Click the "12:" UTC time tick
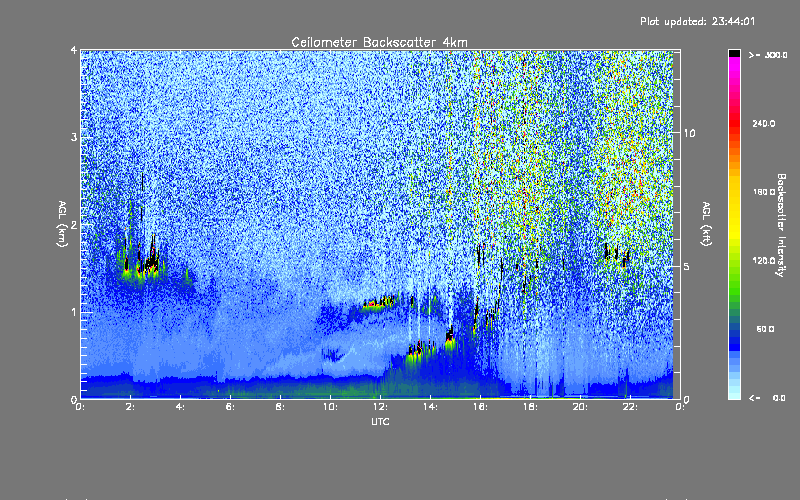 click(381, 407)
